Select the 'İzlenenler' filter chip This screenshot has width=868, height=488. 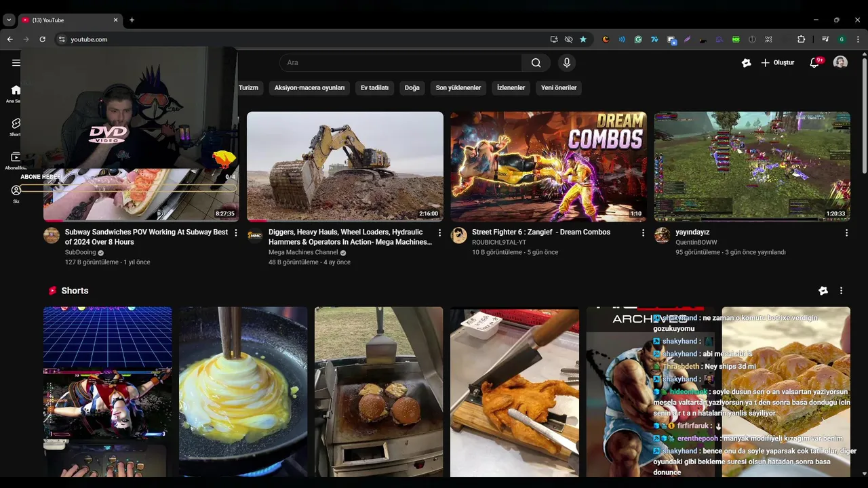pyautogui.click(x=511, y=87)
